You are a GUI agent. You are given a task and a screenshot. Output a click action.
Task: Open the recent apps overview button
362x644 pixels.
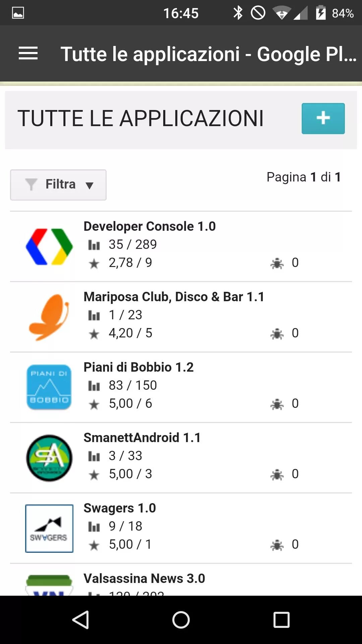point(281,620)
